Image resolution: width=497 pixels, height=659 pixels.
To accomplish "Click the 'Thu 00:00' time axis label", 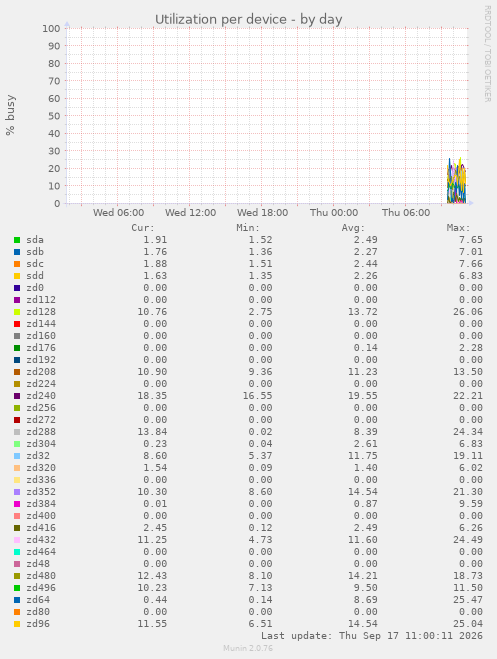I will [x=334, y=213].
